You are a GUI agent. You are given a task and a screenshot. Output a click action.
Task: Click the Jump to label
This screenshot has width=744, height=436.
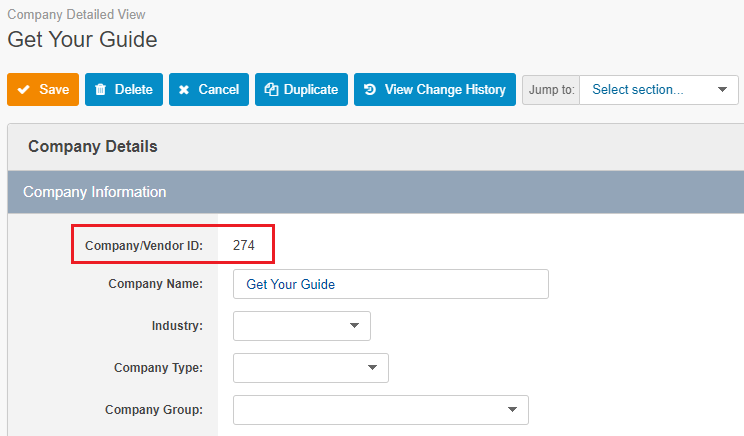coord(551,90)
